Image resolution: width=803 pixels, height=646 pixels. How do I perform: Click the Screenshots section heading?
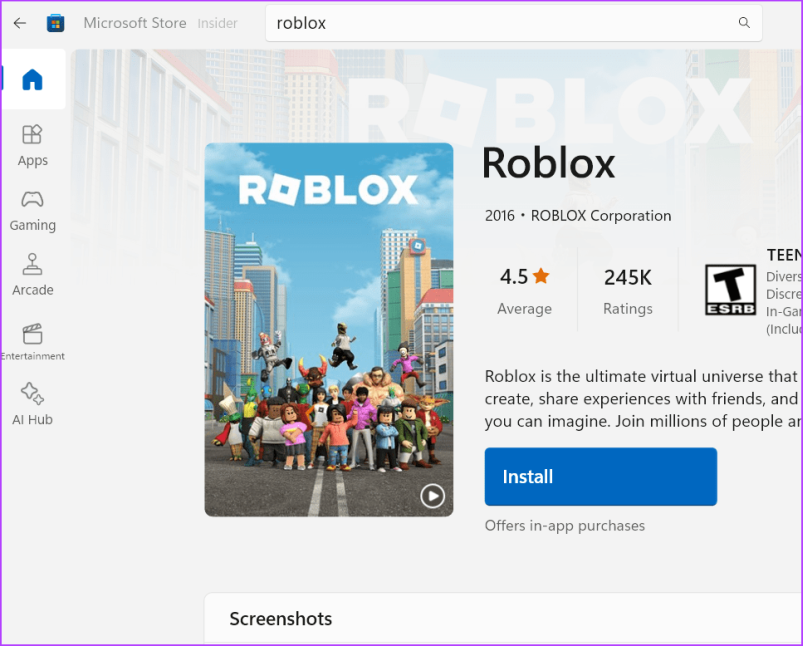coord(281,619)
